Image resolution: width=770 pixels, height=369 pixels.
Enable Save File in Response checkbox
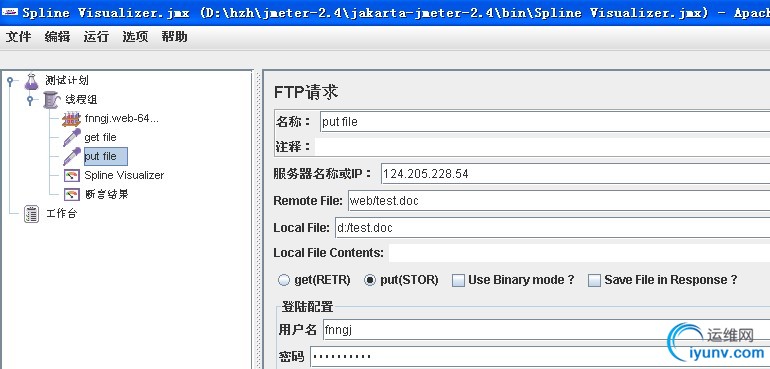coord(594,281)
